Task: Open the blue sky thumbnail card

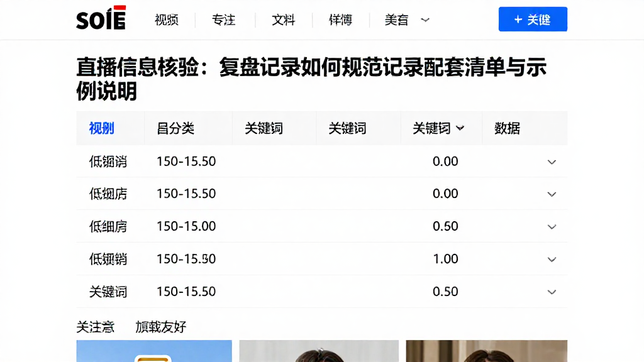Action: click(x=154, y=351)
